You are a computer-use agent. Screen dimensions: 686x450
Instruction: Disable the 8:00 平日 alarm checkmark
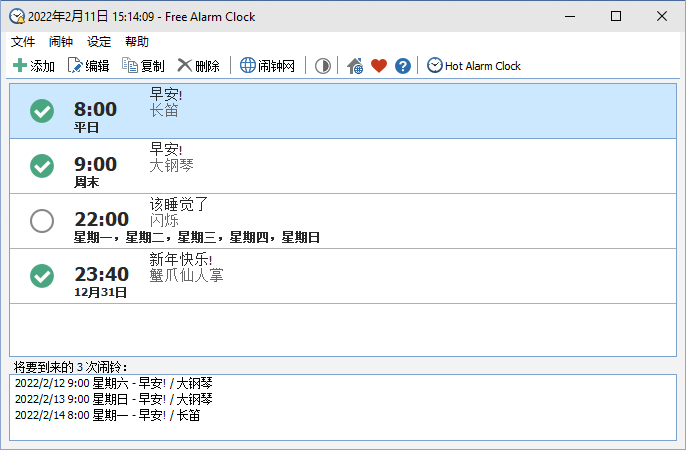pos(42,111)
